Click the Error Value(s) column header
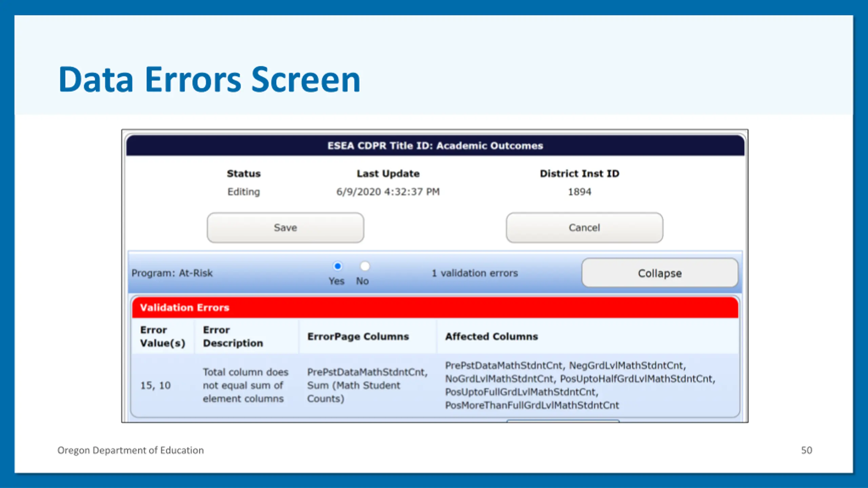The height and width of the screenshot is (488, 868). 163,337
